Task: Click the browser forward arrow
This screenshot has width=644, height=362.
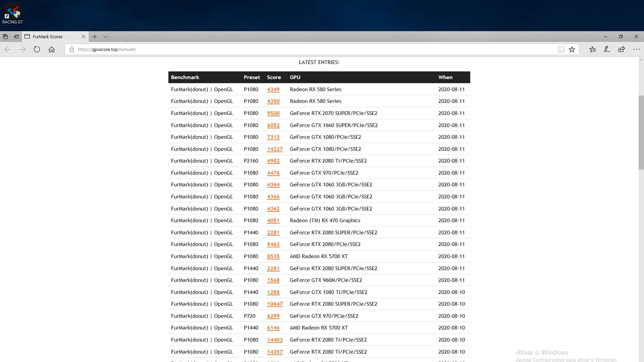Action: coord(22,49)
